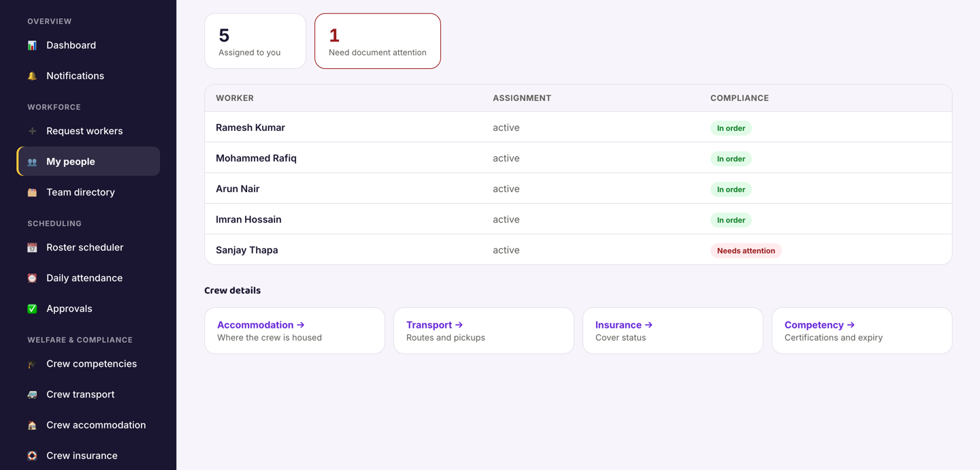Open Crew transport in sidebar
Viewport: 980px width, 470px height.
pos(88,394)
